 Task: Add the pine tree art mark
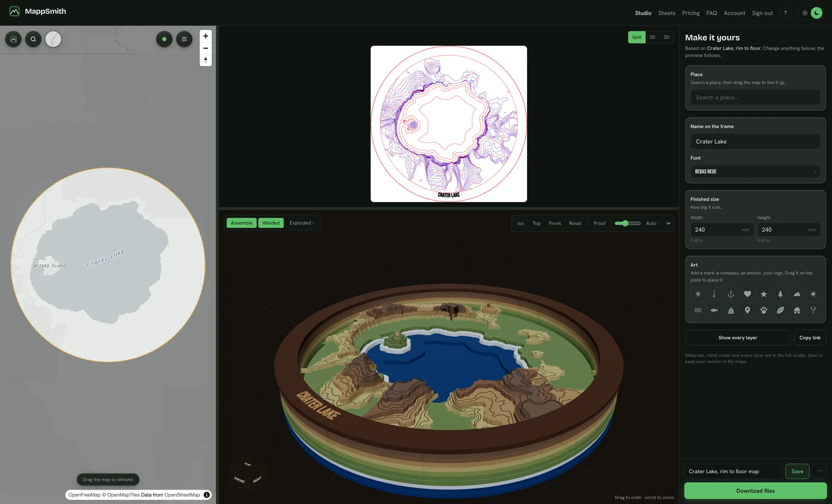(x=780, y=294)
